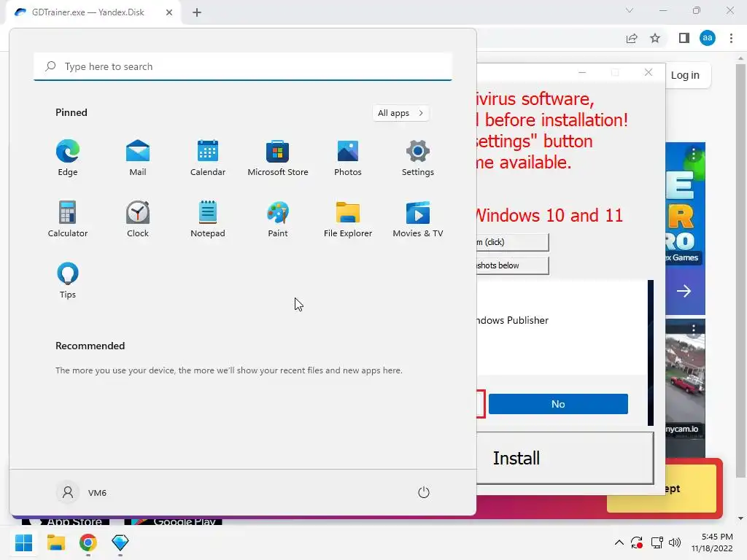Toggle the Chrome side panel
The height and width of the screenshot is (560, 747).
pos(684,38)
